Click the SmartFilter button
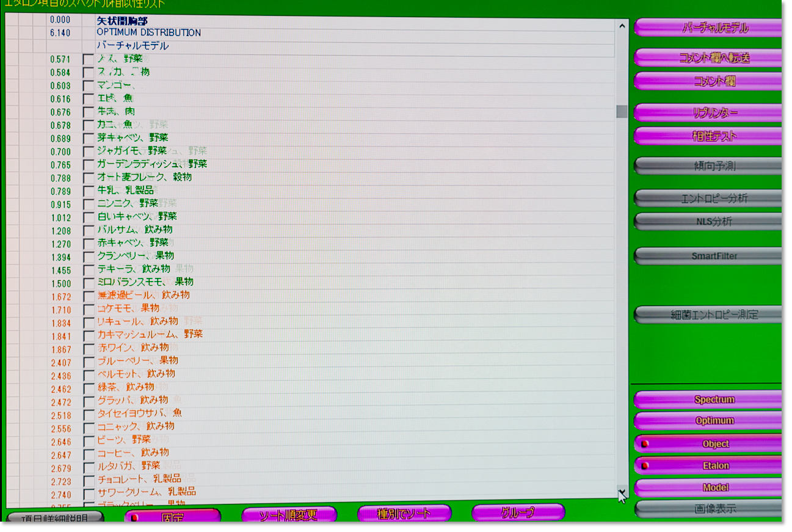The image size is (792, 532). pos(708,256)
